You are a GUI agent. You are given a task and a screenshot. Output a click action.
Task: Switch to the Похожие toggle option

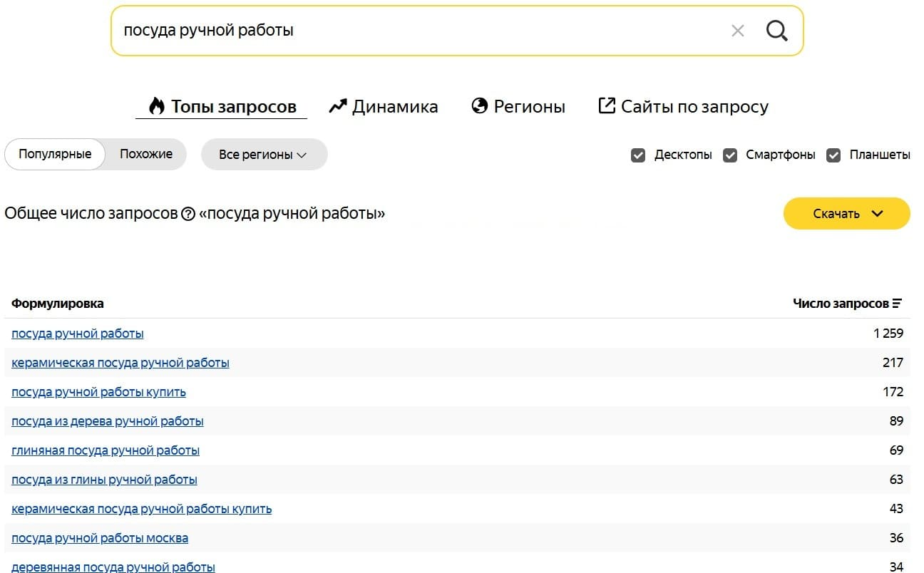[146, 154]
